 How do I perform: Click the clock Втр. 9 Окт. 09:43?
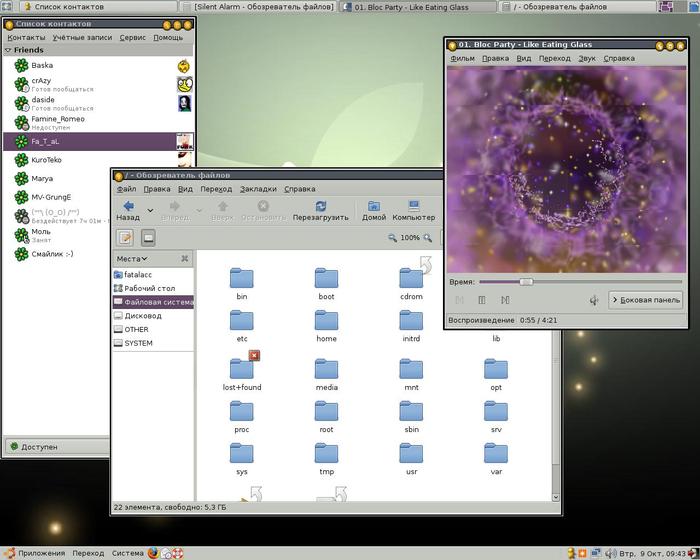tap(652, 554)
